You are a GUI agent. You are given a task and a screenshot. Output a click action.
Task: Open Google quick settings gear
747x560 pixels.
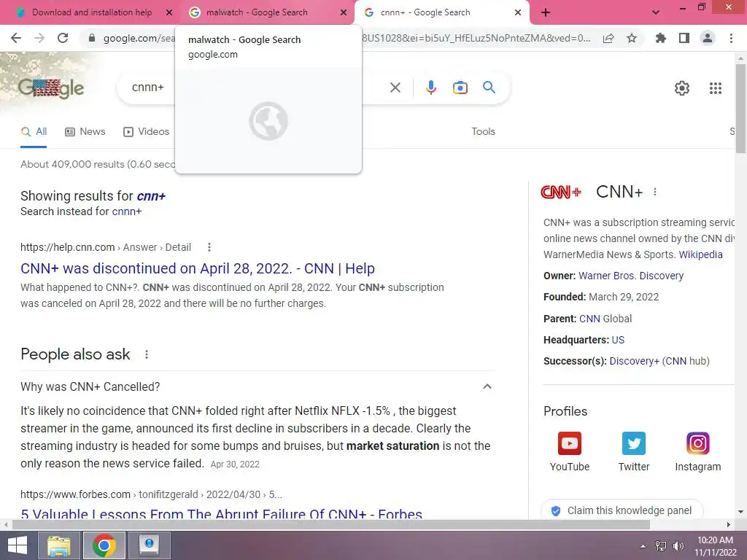(x=682, y=88)
